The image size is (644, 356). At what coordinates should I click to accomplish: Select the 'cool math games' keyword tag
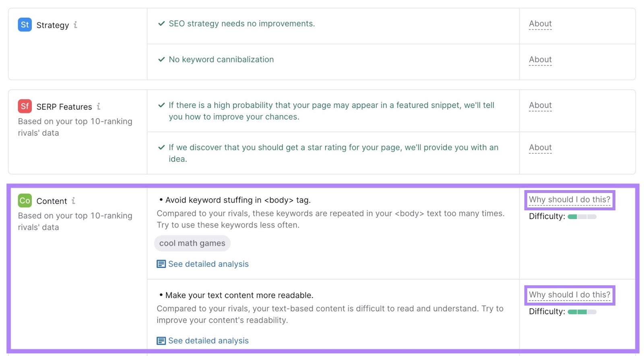point(192,243)
